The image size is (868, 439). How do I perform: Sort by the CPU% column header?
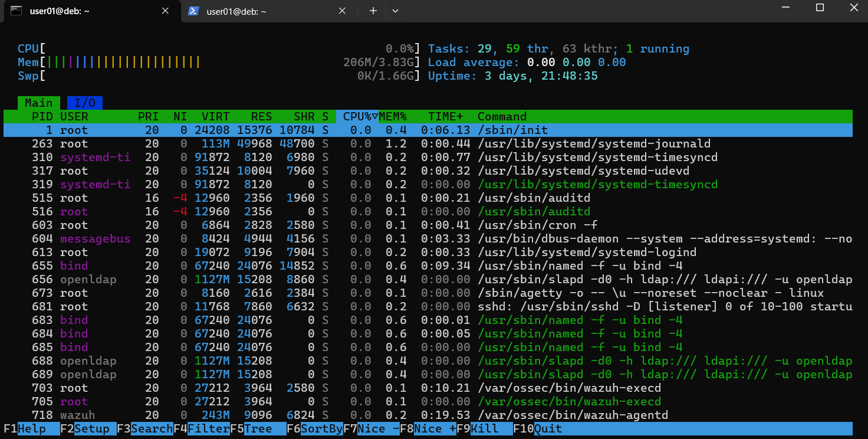click(357, 117)
